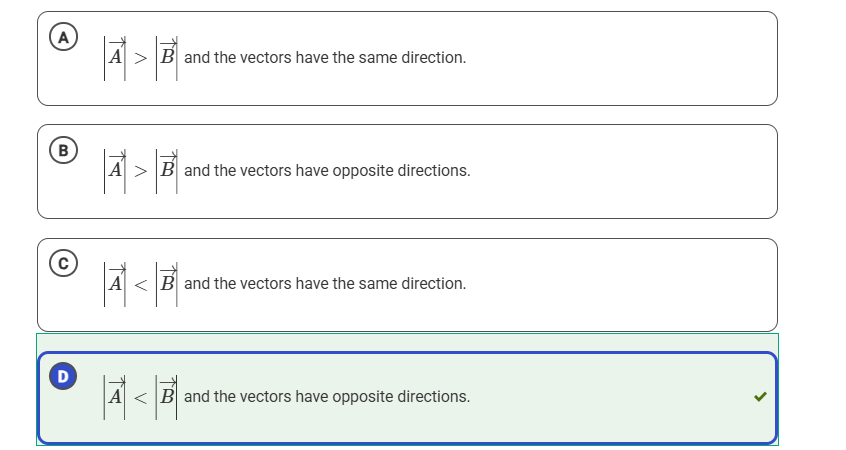Click vector B magnitude in option C
This screenshot has width=846, height=450.
[x=167, y=284]
